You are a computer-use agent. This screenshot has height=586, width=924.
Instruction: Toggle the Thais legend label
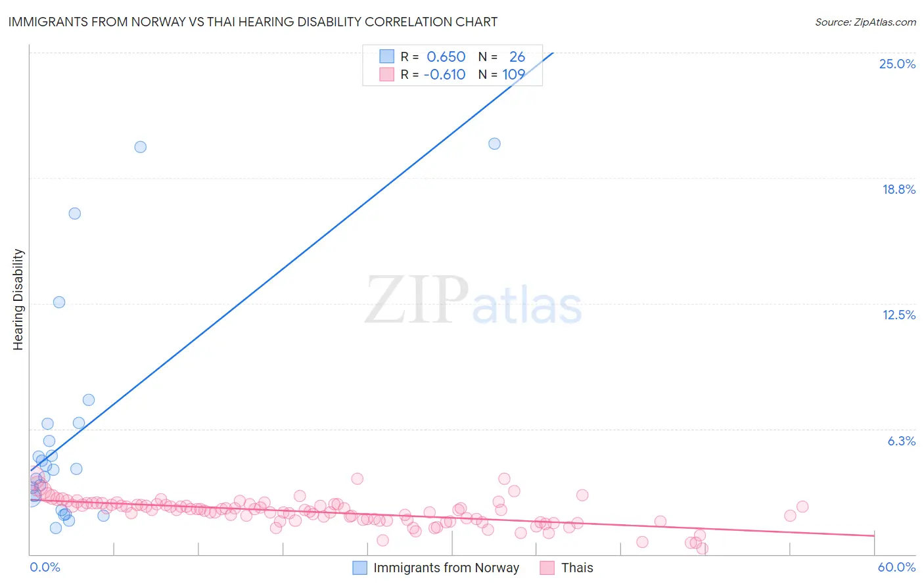[x=577, y=568]
